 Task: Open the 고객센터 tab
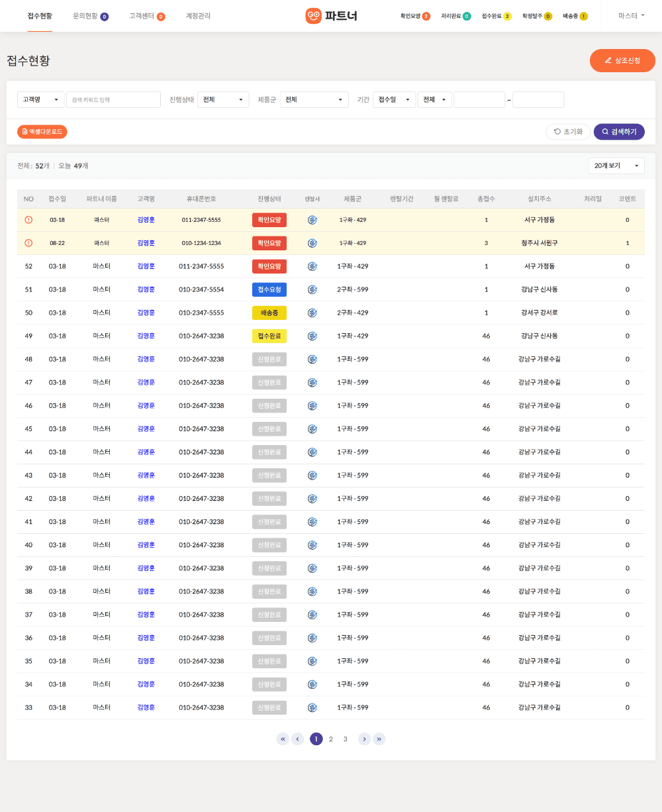tap(147, 16)
